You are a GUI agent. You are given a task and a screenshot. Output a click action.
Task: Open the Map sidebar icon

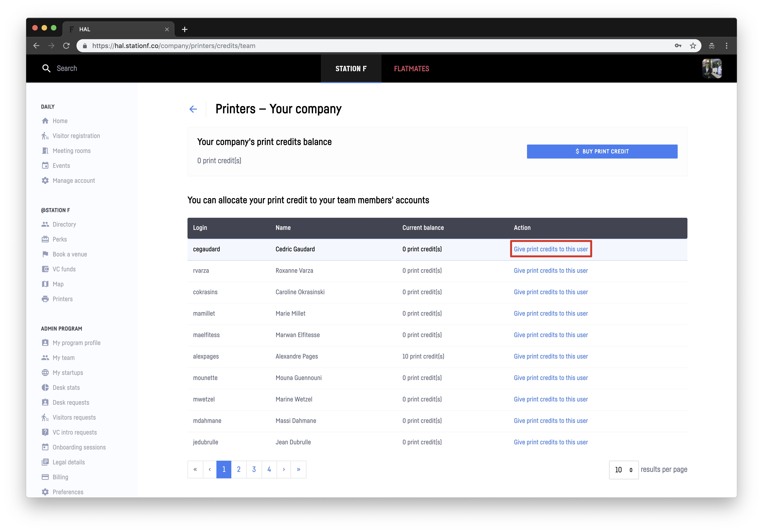point(45,284)
